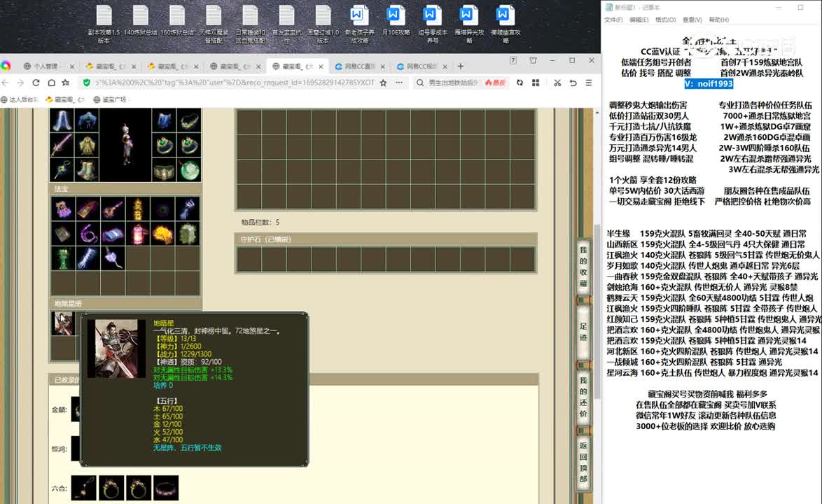
Task: Click the 物品栏数: 5 text
Action: point(260,222)
